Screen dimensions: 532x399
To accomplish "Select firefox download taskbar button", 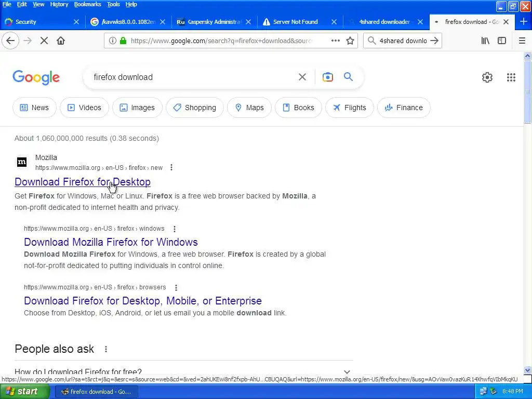I will tap(96, 392).
